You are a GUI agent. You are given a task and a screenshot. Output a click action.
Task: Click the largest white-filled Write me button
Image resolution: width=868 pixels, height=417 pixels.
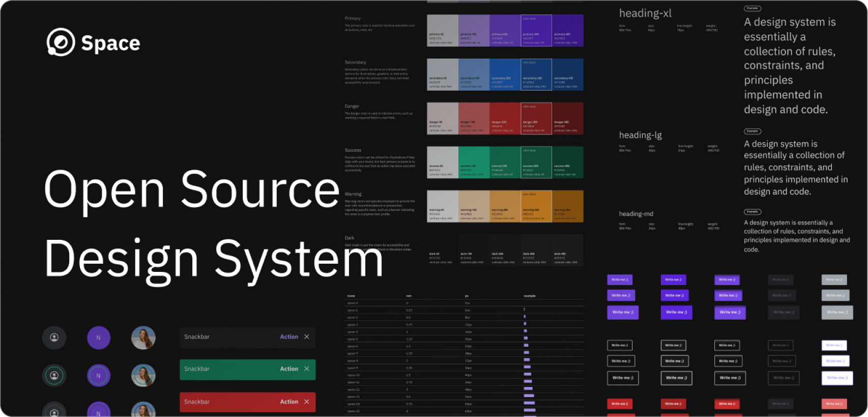837,378
